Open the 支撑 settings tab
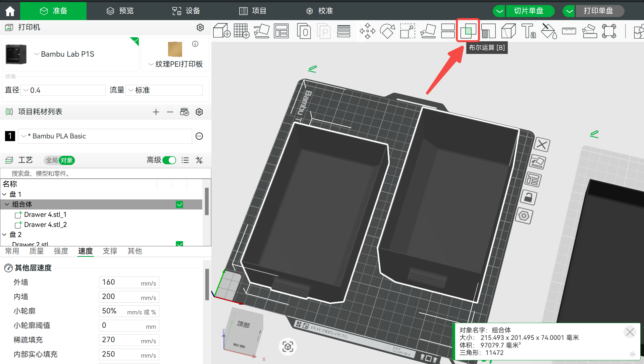Viewport: 644px width, 364px height. pos(110,251)
